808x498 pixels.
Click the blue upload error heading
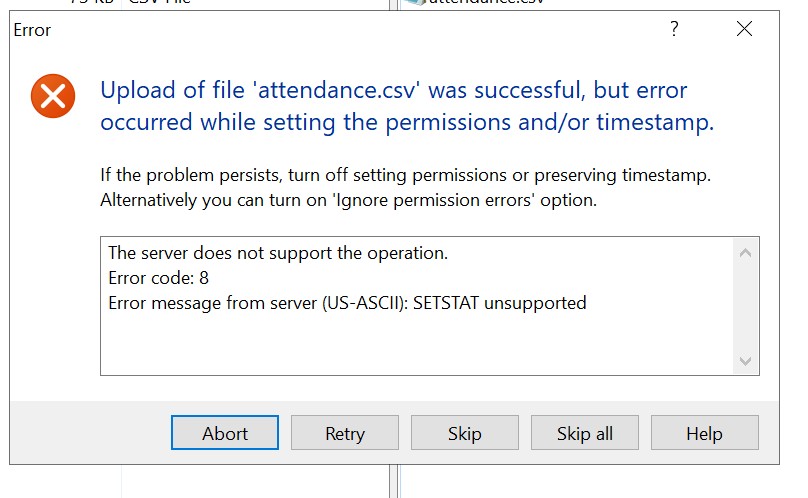(x=407, y=106)
